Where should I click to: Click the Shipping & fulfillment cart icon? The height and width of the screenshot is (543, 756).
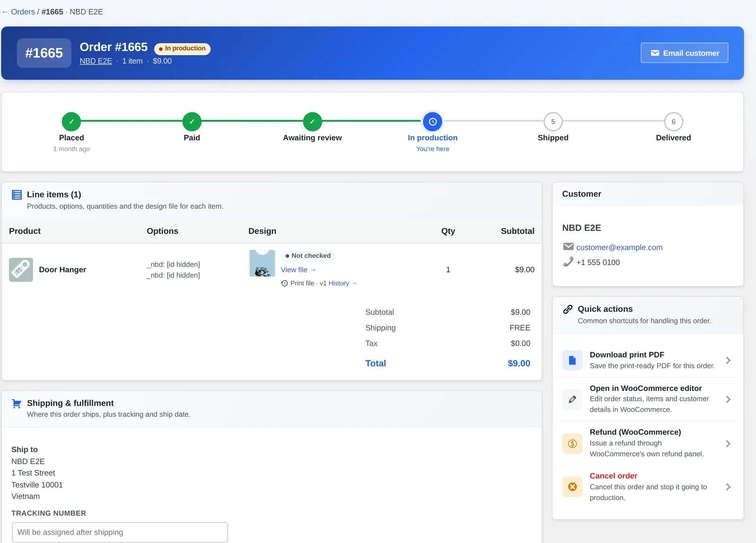pyautogui.click(x=17, y=404)
